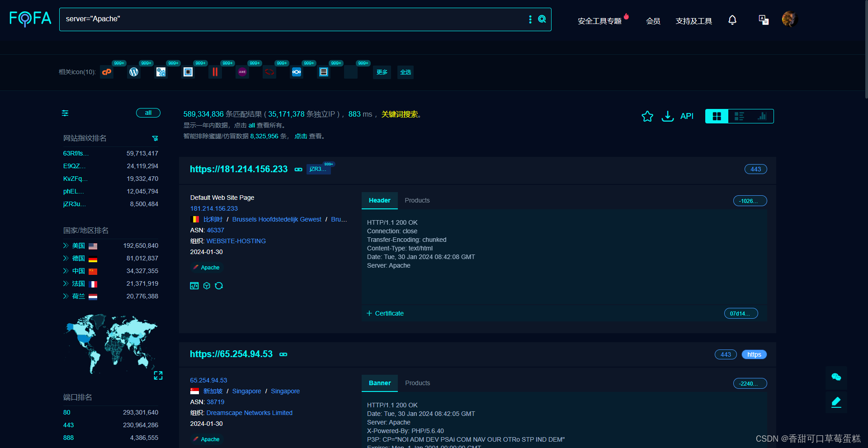Select the document-lines related icon
This screenshot has width=868, height=448.
tap(324, 72)
